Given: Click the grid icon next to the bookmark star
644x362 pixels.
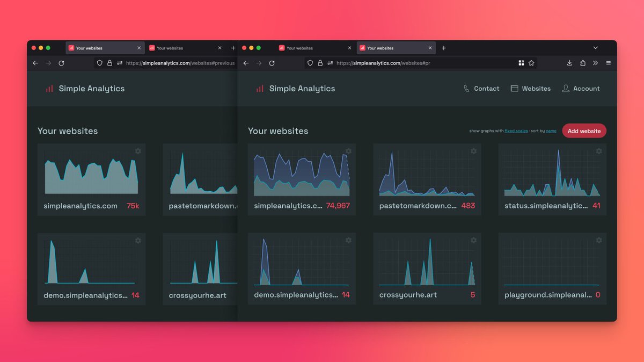Looking at the screenshot, I should 521,63.
